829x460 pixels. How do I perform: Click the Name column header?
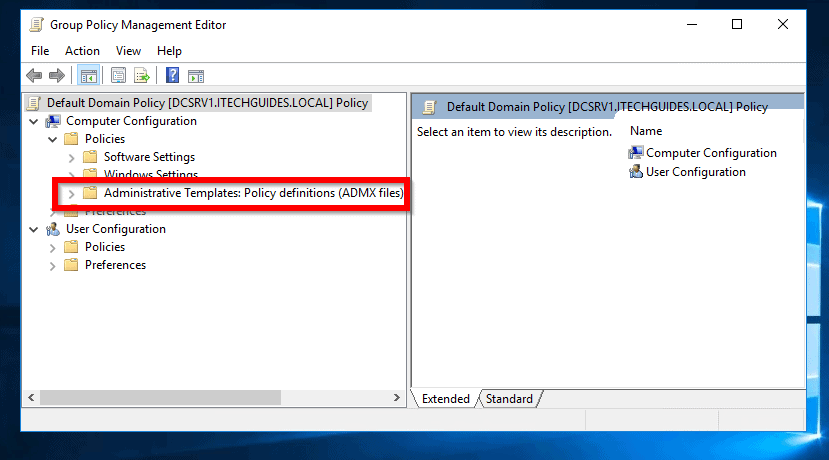[646, 131]
